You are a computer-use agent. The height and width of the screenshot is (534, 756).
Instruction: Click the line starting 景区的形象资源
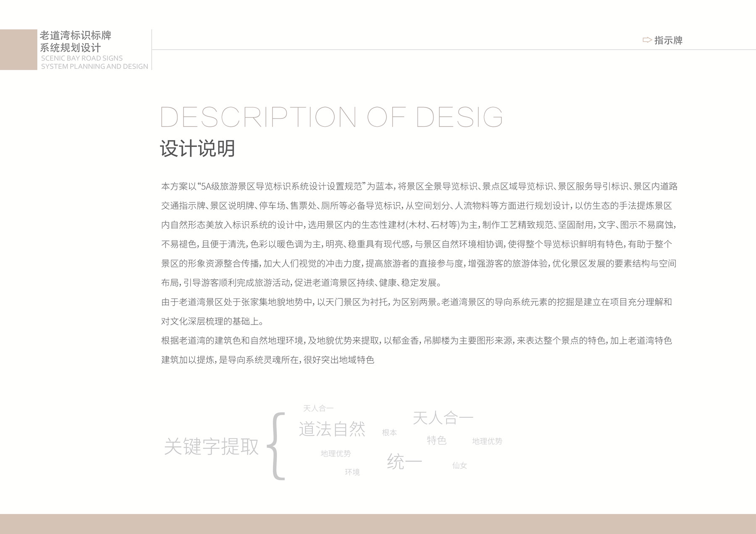419,264
